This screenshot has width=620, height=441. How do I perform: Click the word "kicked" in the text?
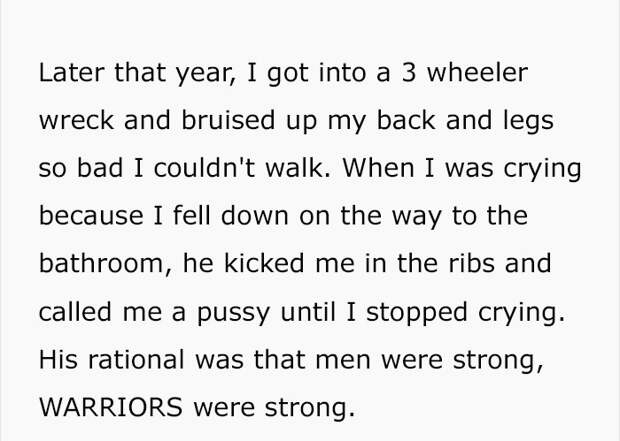point(264,263)
